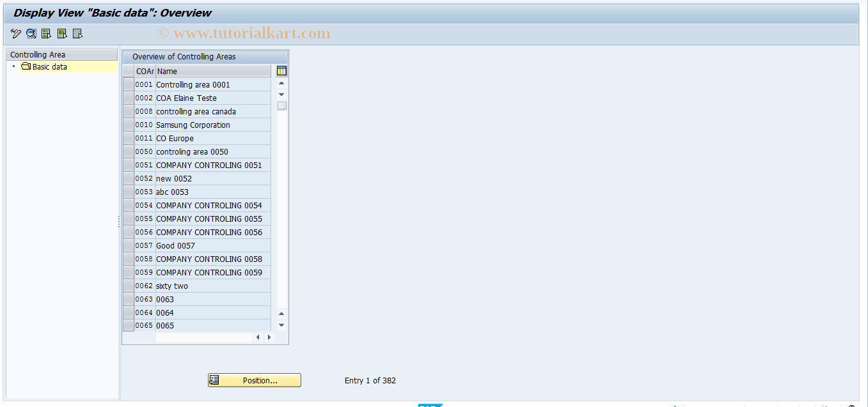This screenshot has height=407, width=868.
Task: Open the table column settings icon
Action: point(281,71)
